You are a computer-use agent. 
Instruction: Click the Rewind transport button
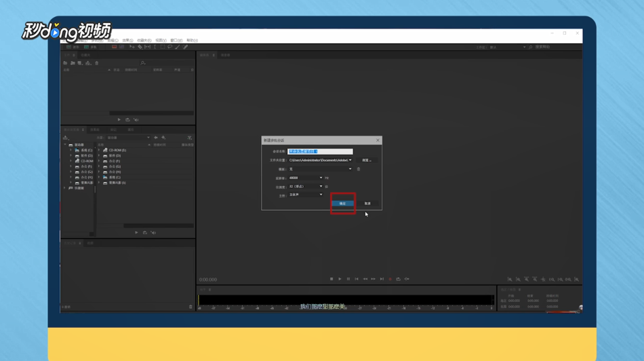(365, 279)
